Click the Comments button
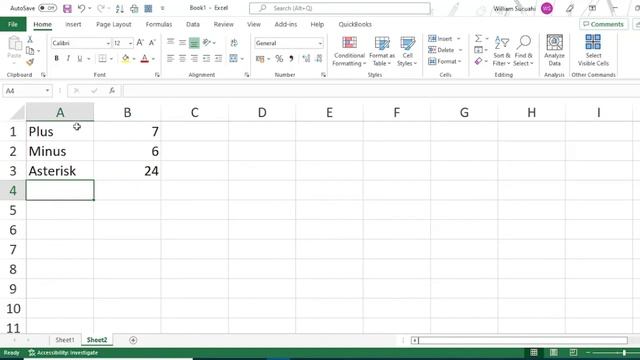This screenshot has width=640, height=360. click(604, 24)
